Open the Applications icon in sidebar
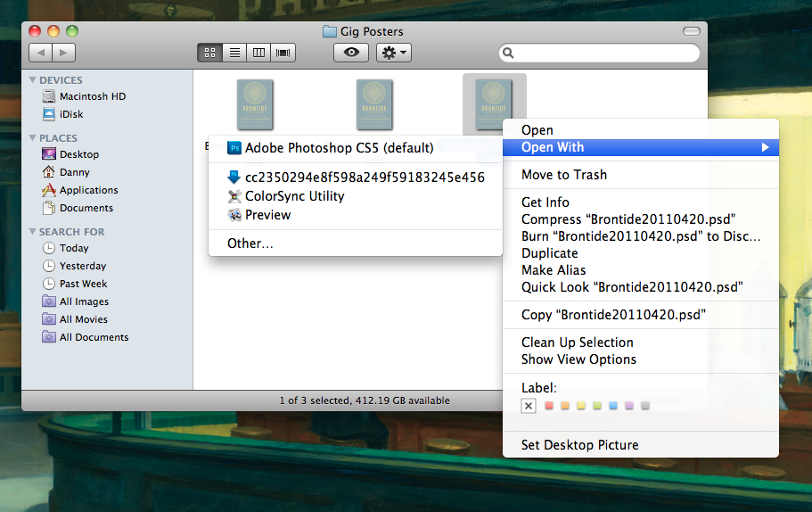The width and height of the screenshot is (812, 512). [x=49, y=190]
